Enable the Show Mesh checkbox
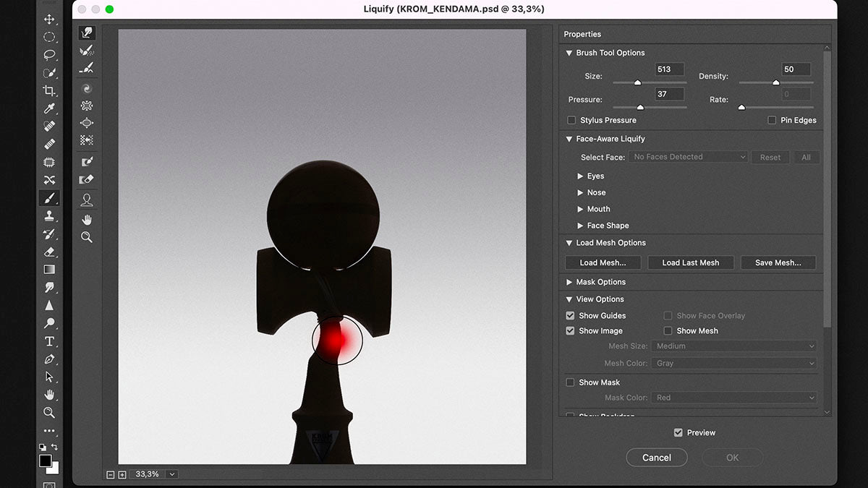Image resolution: width=868 pixels, height=488 pixels. (668, 331)
